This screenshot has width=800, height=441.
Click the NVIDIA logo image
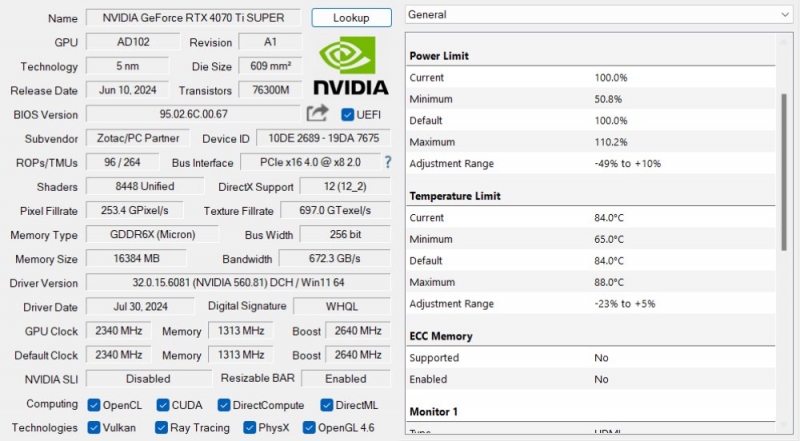tap(350, 67)
